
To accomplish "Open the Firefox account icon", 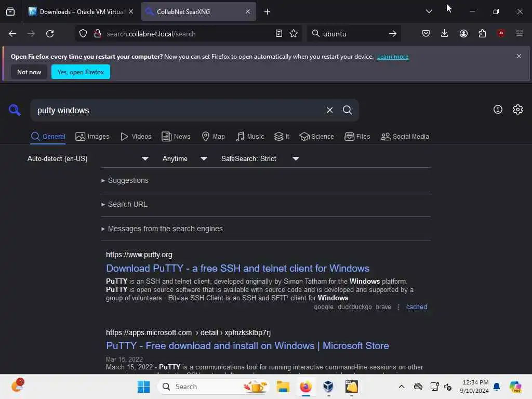I will 463,33.
